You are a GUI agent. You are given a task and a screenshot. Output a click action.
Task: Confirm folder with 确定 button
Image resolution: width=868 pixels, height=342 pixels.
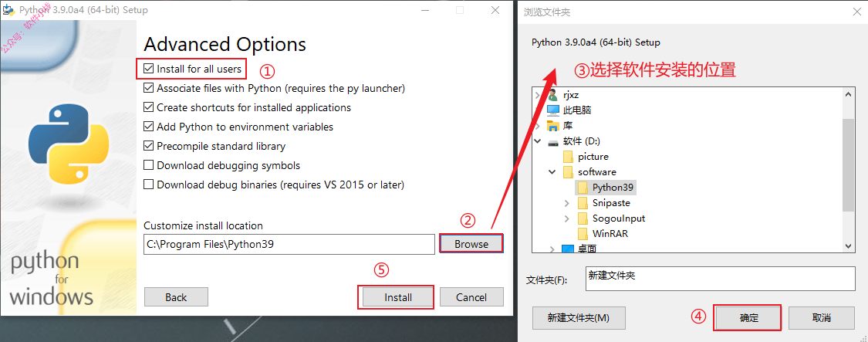[x=748, y=318]
